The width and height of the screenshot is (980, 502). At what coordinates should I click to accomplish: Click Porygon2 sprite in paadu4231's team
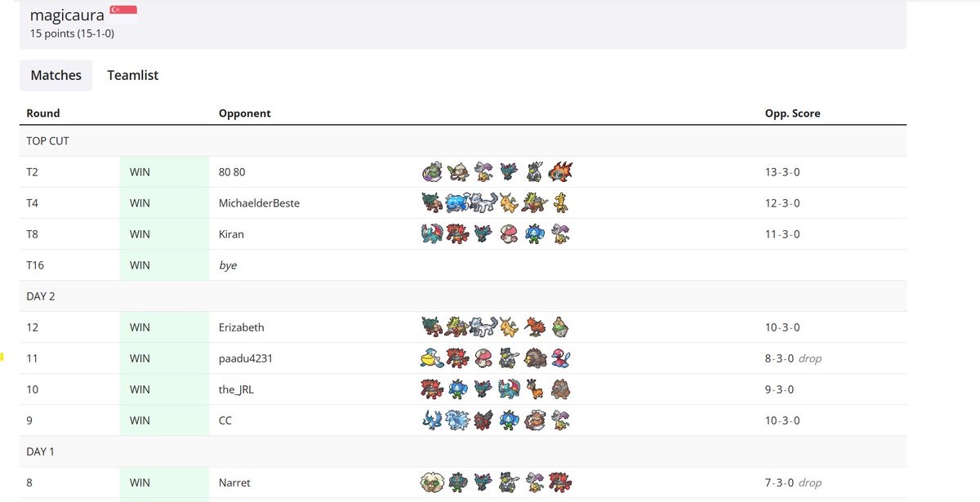[561, 358]
